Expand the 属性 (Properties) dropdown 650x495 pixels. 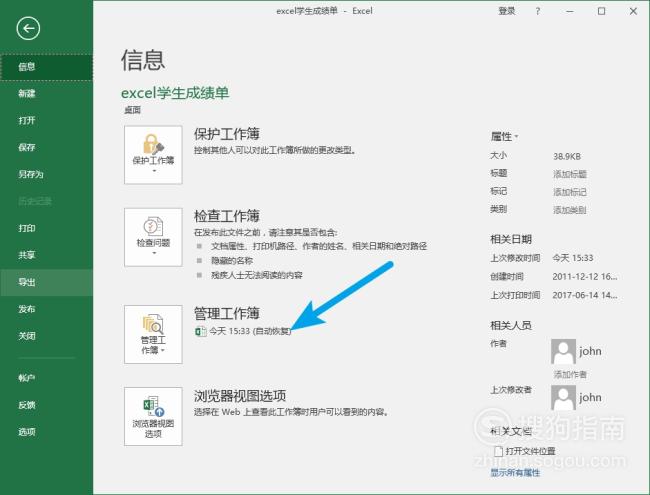[504, 136]
